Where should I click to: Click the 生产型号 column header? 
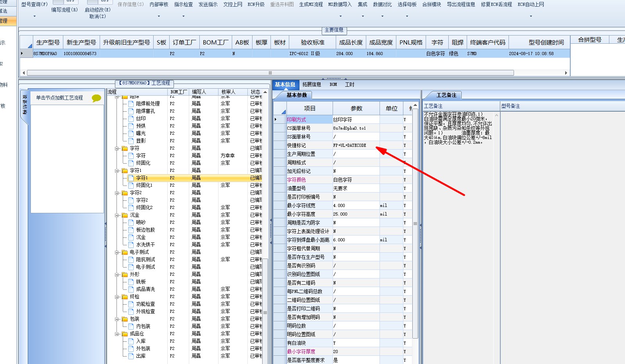click(x=48, y=42)
